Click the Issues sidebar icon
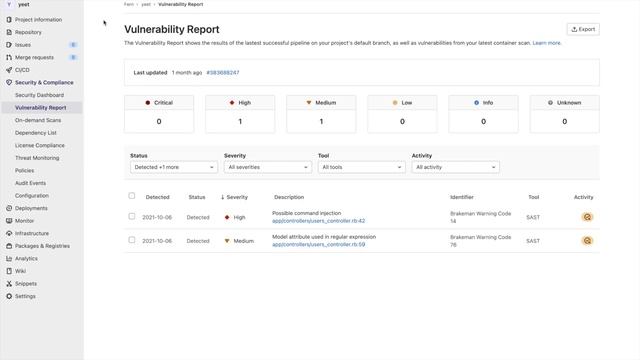The height and width of the screenshot is (360, 640). coord(9,45)
